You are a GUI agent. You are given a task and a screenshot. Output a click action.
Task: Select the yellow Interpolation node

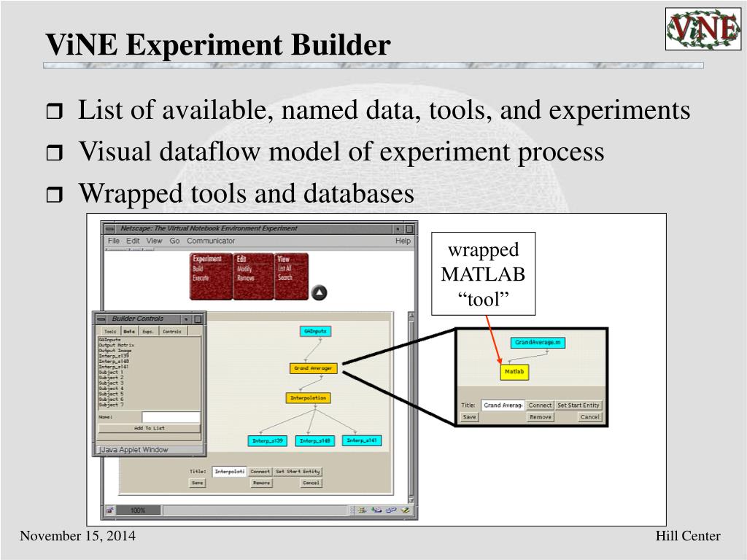pyautogui.click(x=309, y=398)
